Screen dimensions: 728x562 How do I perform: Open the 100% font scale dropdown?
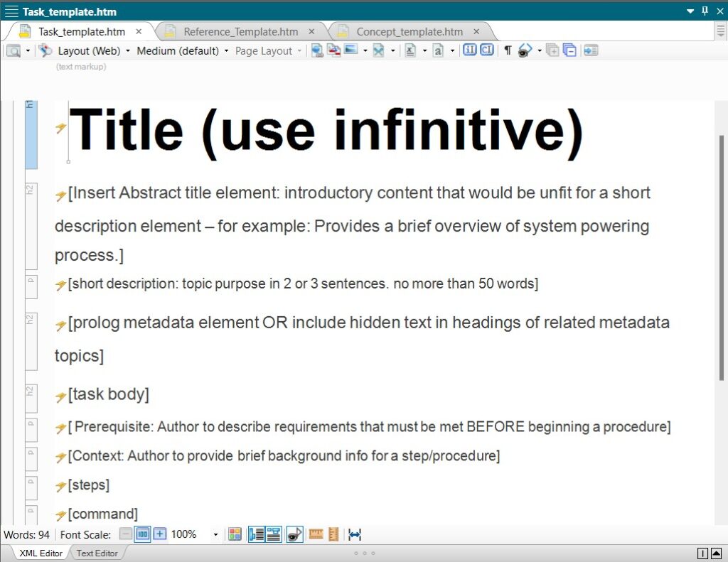pos(215,534)
